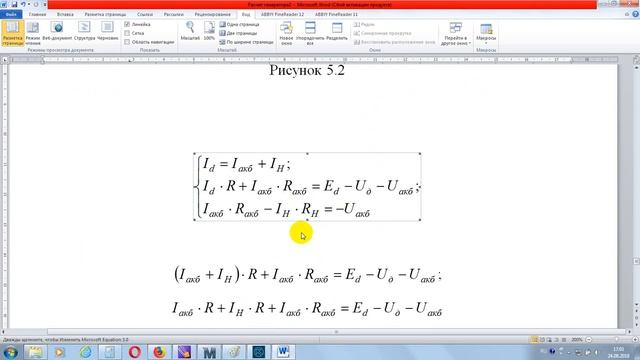Open Opera browser from taskbar
640x360 pixels.
pyautogui.click(x=135, y=352)
